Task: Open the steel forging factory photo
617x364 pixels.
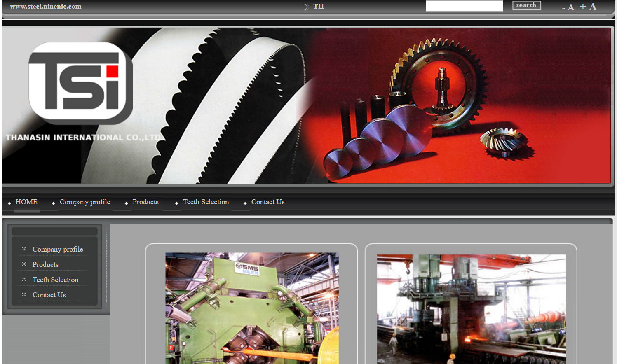Action: point(471,309)
